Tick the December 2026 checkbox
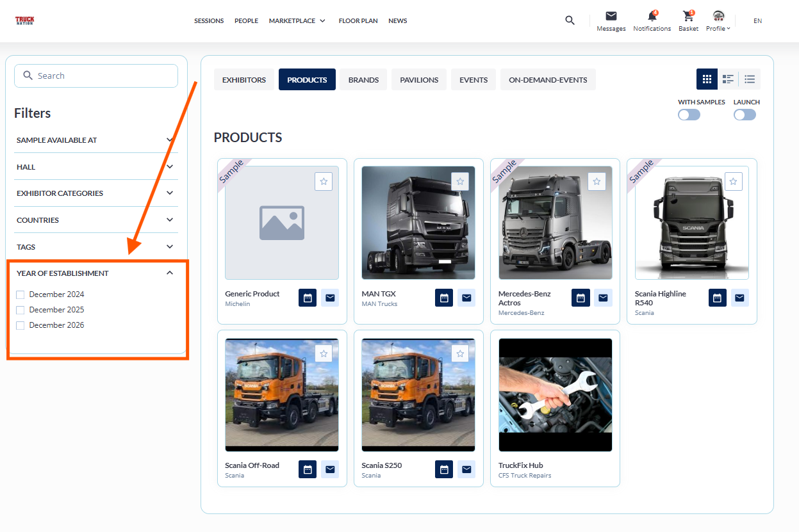Image resolution: width=799 pixels, height=532 pixels. (21, 325)
